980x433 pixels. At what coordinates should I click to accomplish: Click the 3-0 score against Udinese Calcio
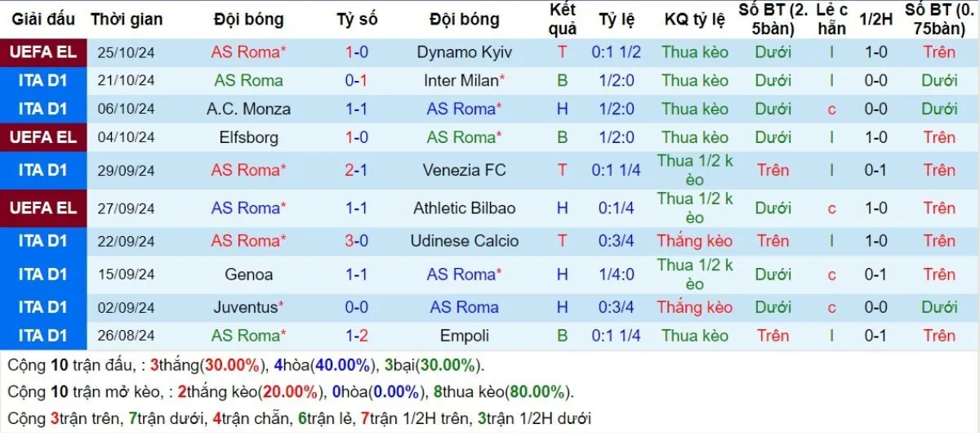[357, 241]
